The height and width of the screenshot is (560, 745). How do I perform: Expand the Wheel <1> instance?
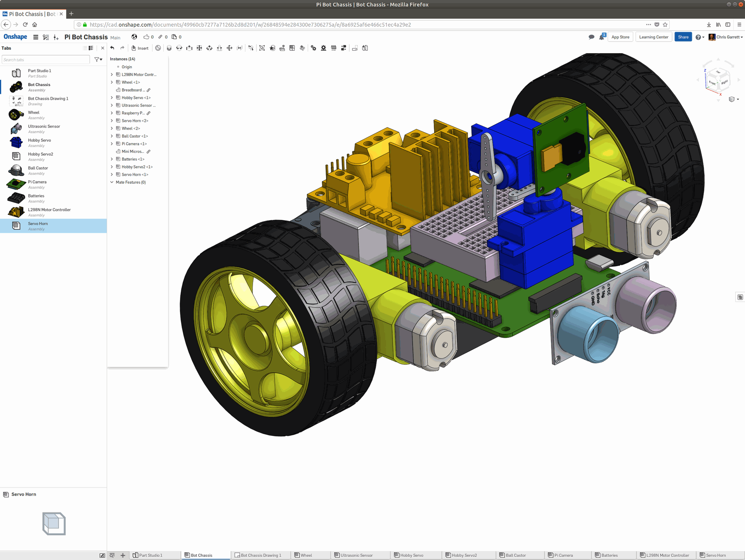point(112,82)
